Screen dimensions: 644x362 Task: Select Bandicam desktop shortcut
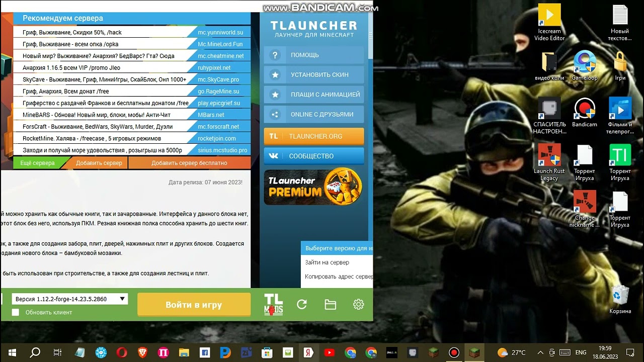tap(585, 113)
